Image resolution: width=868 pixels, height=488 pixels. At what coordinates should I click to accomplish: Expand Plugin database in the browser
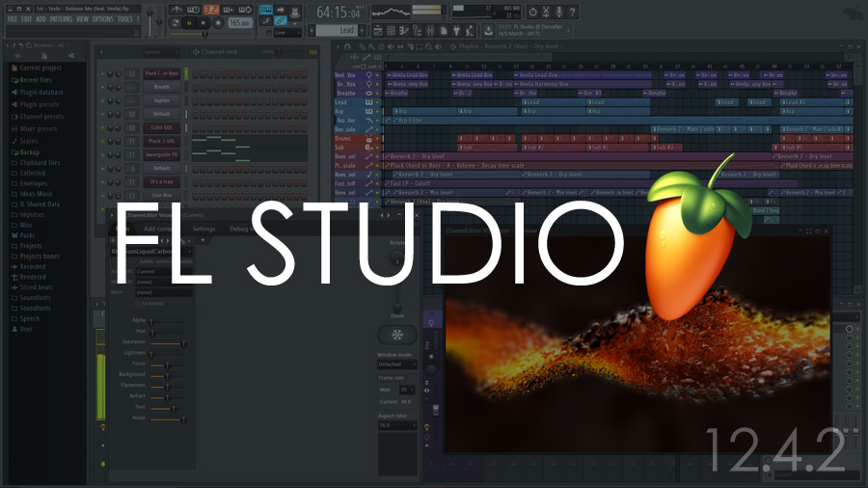37,93
